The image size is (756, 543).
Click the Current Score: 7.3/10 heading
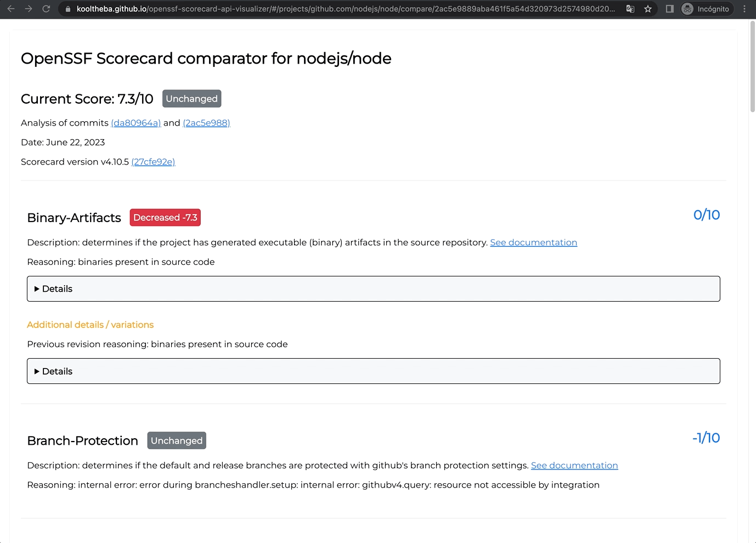[87, 99]
